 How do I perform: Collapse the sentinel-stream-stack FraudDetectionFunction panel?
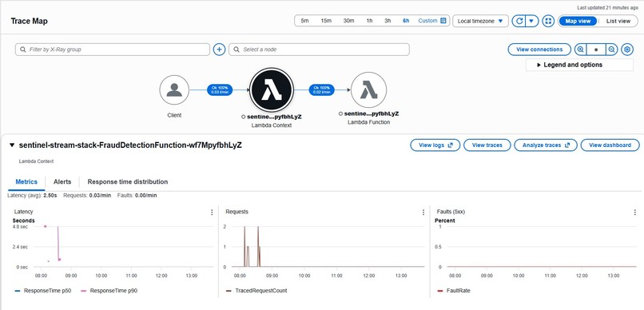[x=12, y=145]
